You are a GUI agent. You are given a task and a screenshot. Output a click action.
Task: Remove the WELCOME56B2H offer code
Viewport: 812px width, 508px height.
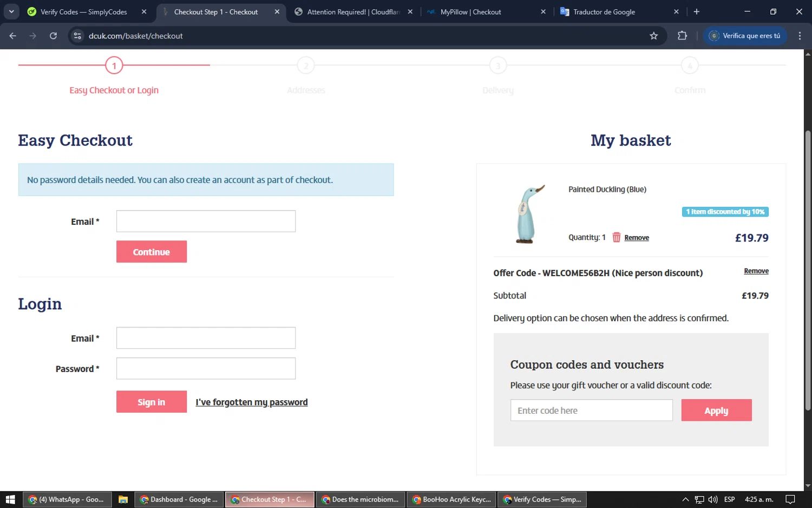click(x=756, y=271)
